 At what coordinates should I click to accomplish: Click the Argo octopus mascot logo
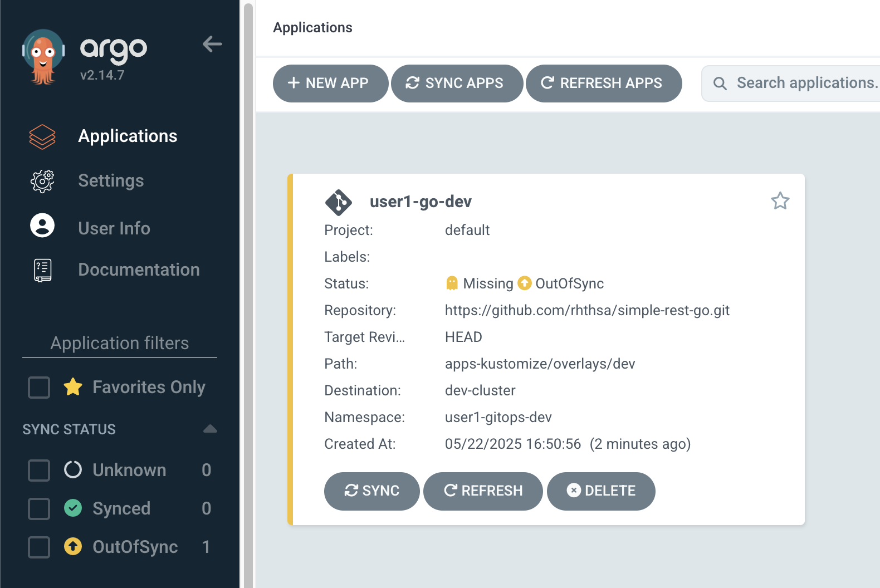(x=43, y=57)
